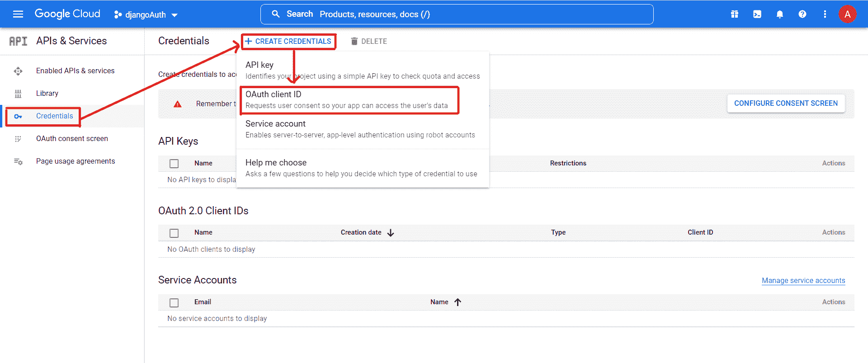Click the Creation date down arrow
Screen dimensions: 868x363
[391, 233]
